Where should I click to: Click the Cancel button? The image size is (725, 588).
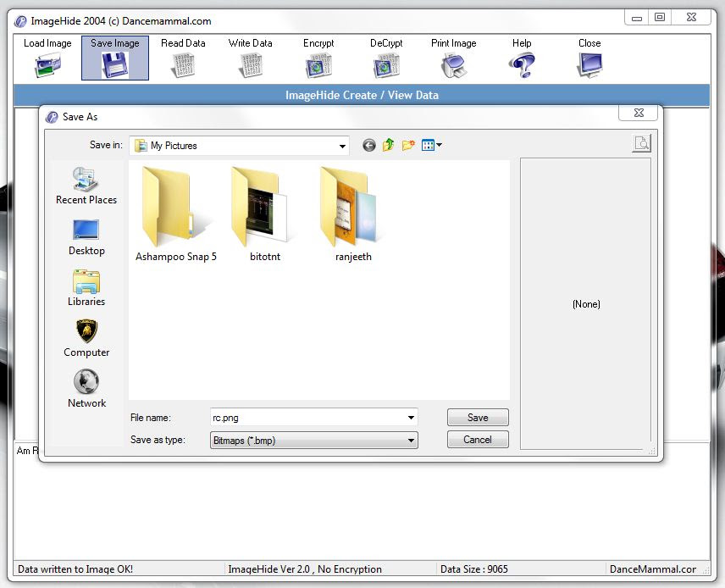[x=478, y=440]
